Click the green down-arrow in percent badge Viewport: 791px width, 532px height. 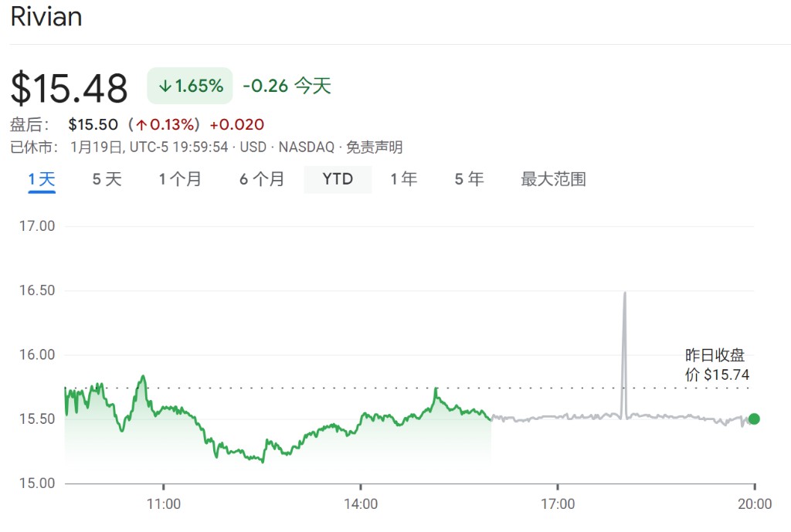tap(165, 86)
